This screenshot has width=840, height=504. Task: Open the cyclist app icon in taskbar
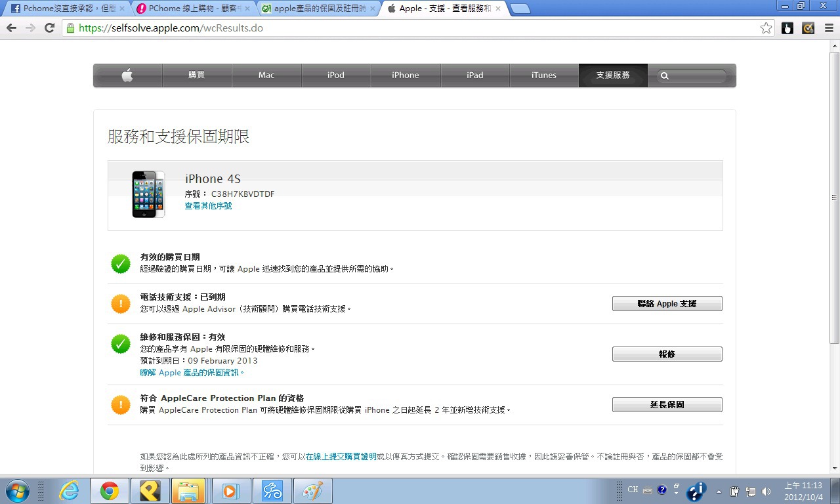(272, 490)
